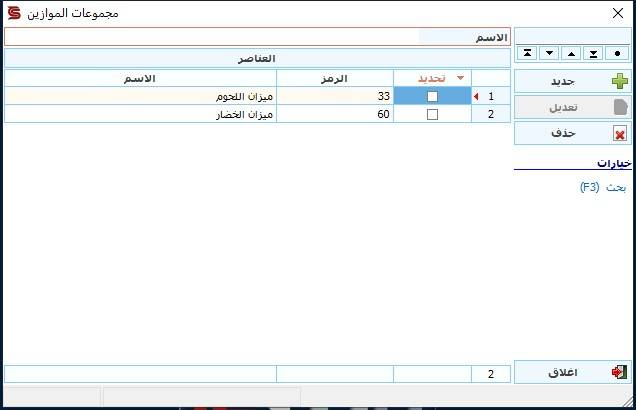Screen dimensions: 636x410
Task: Select the ميزان اللحوم name cell
Action: [x=140, y=97]
